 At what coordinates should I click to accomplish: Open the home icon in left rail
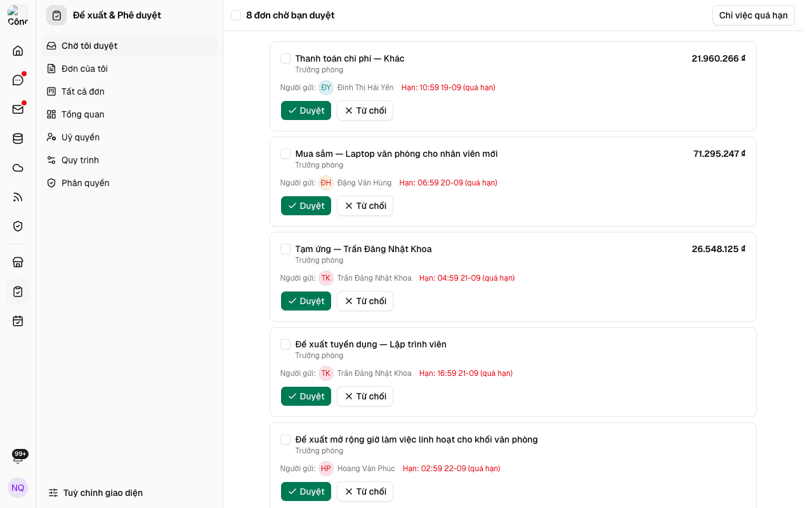point(18,51)
